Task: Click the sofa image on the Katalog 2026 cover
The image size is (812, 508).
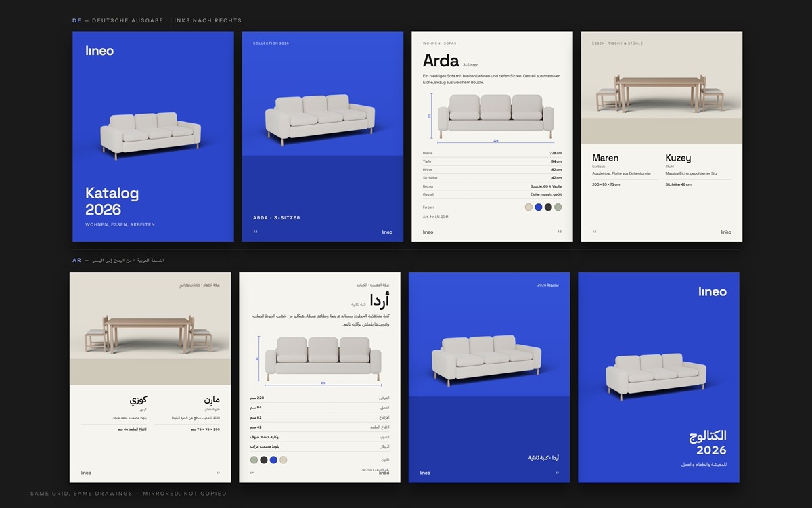Action: 151,136
